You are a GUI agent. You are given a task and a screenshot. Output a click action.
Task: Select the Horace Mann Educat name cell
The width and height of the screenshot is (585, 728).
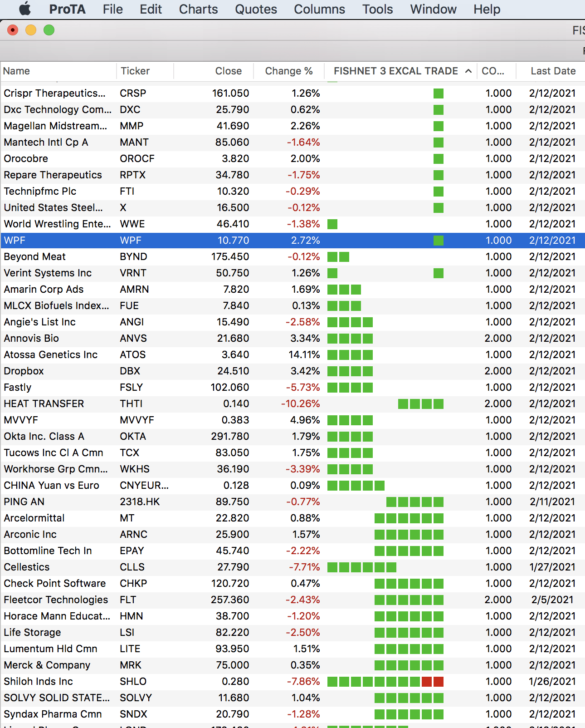(x=57, y=616)
